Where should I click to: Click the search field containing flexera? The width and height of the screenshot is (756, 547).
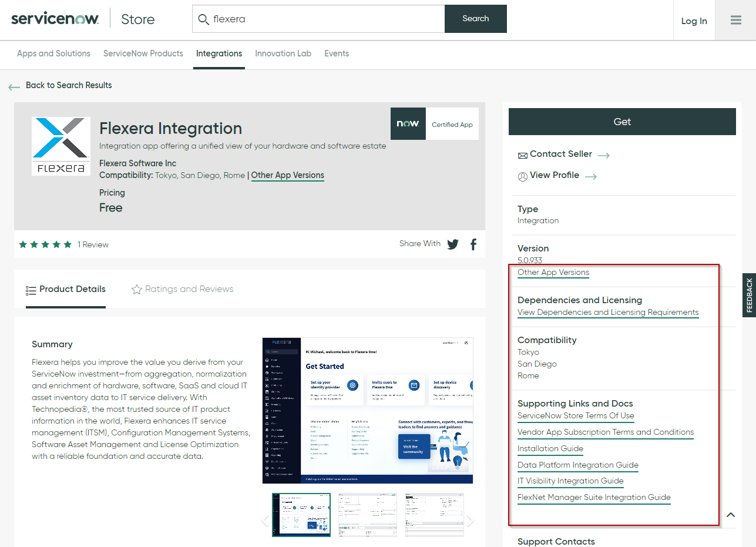coord(318,19)
